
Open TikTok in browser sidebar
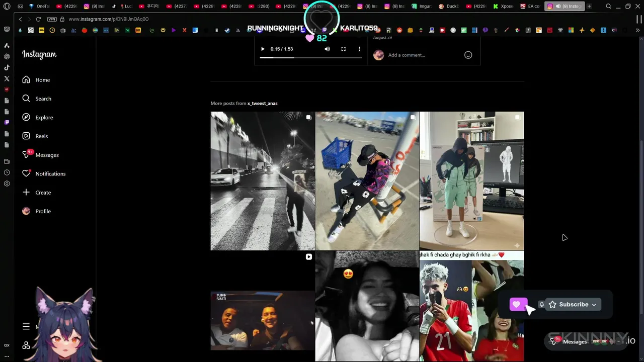coord(7,67)
